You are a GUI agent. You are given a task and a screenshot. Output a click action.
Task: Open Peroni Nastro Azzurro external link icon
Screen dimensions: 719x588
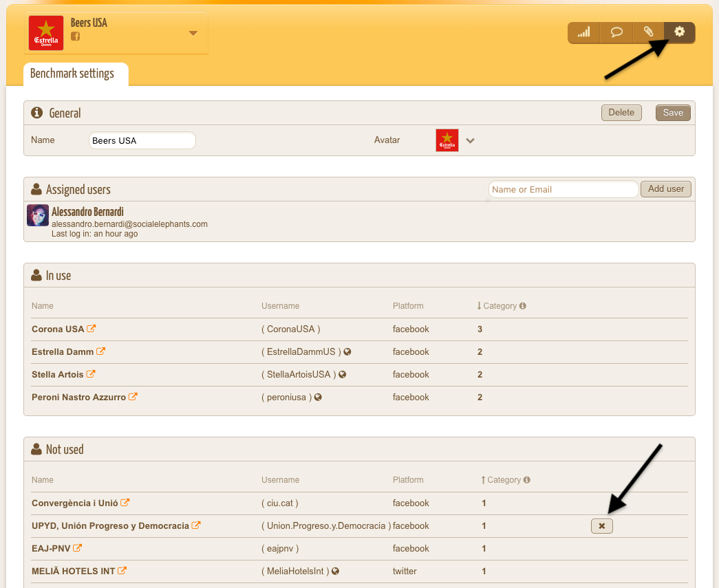click(133, 397)
